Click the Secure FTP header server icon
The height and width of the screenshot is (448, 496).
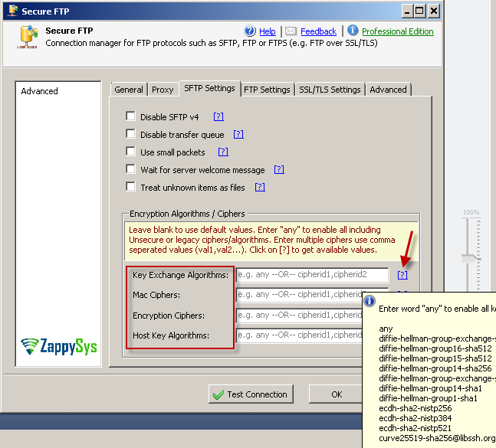point(28,38)
